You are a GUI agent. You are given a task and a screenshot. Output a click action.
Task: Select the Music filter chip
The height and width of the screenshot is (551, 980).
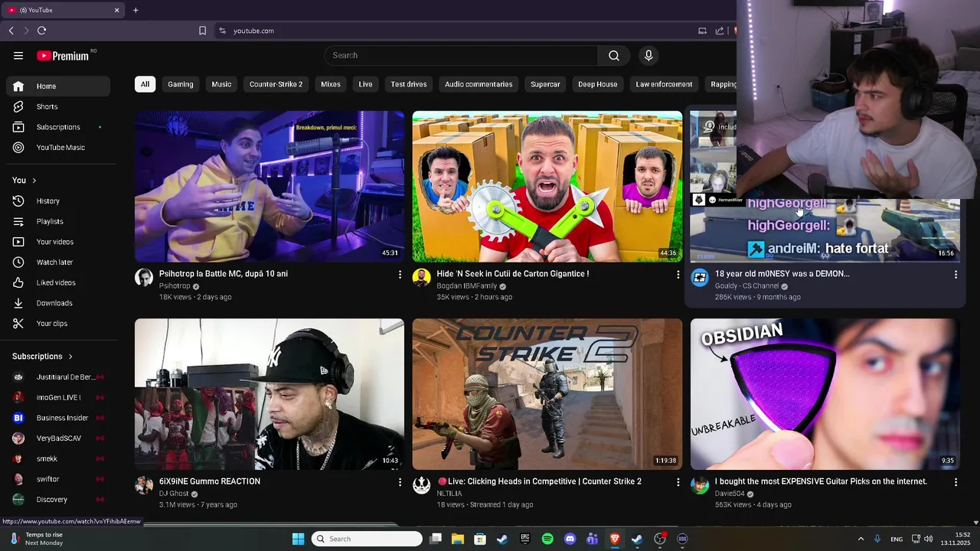tap(221, 84)
